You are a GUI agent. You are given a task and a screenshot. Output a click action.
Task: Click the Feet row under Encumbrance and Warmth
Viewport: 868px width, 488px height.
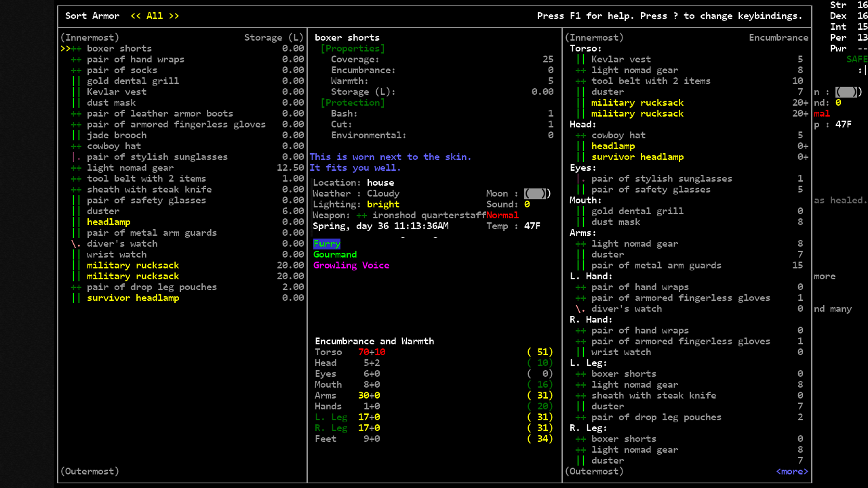point(434,439)
